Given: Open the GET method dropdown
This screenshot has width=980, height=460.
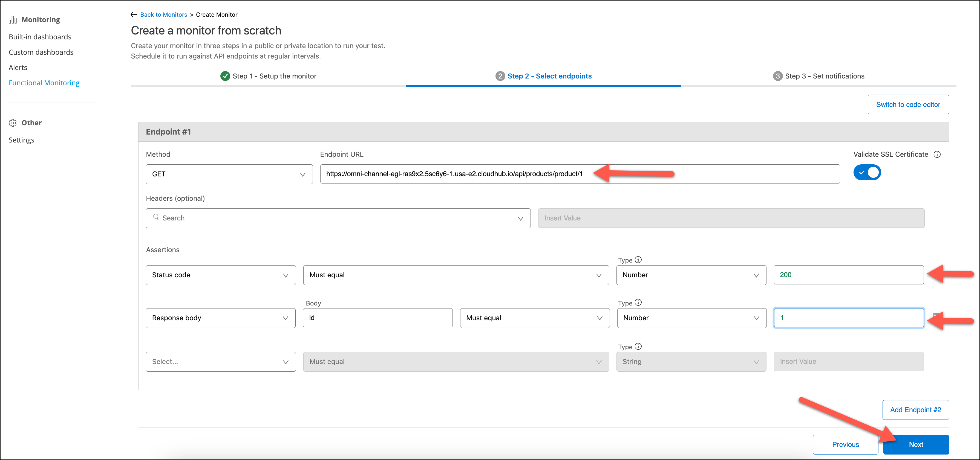Looking at the screenshot, I should click(229, 174).
